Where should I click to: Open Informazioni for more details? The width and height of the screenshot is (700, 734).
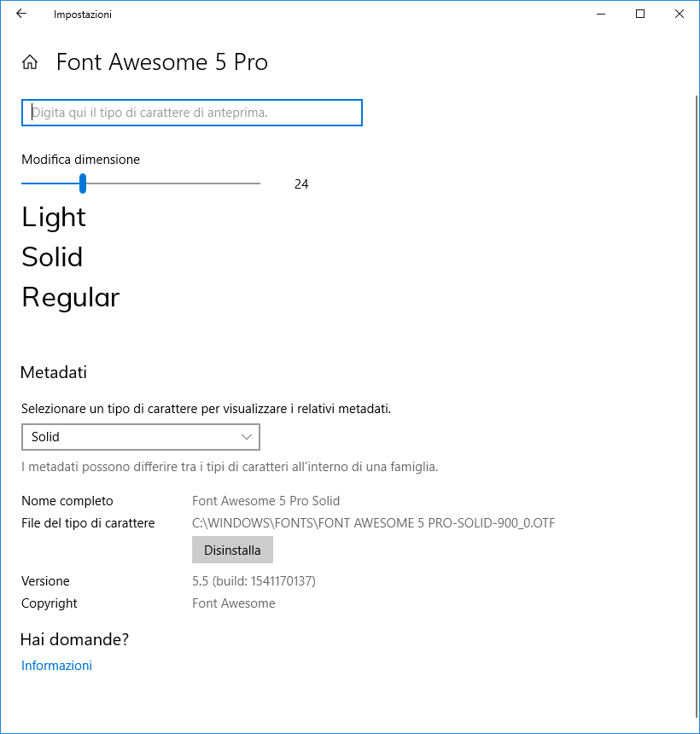click(56, 665)
